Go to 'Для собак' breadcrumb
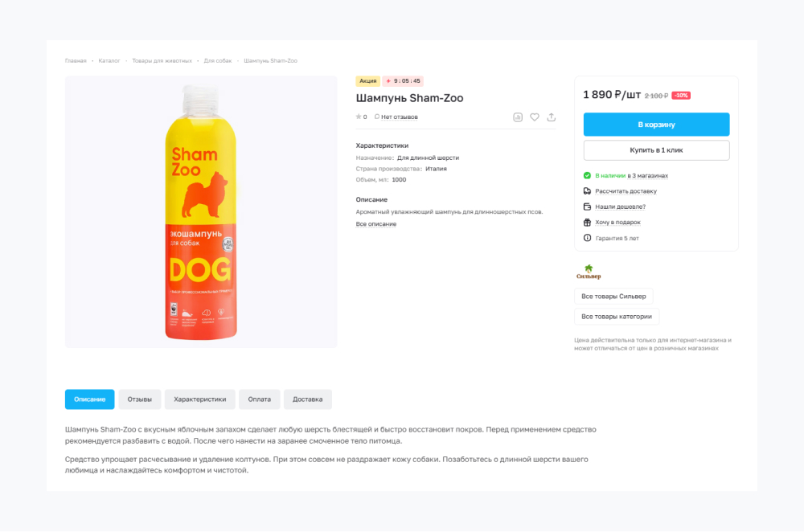Screen dimensions: 804x532 click(x=217, y=61)
